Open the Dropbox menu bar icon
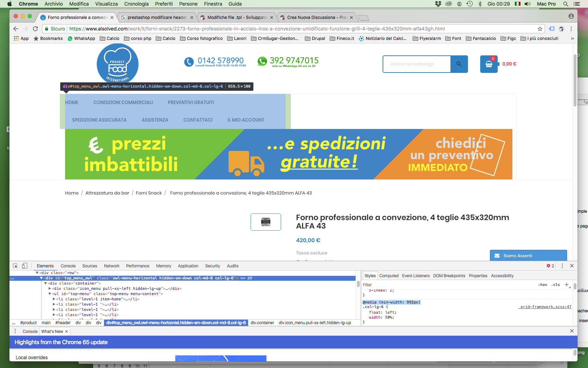Viewport: 588px width, 368px height. coord(438,4)
